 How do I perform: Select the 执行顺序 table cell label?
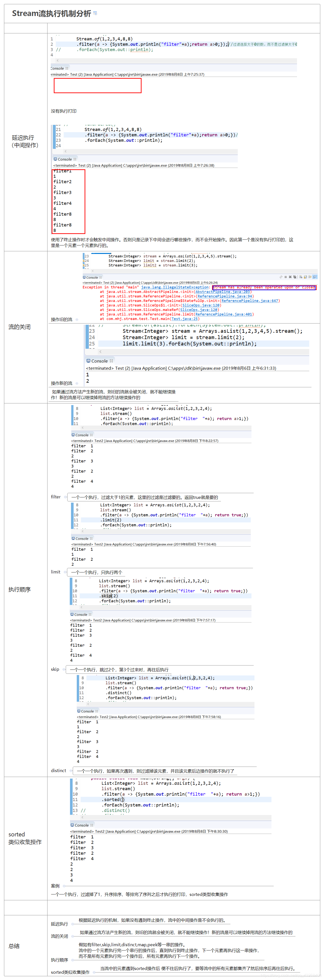[19, 589]
